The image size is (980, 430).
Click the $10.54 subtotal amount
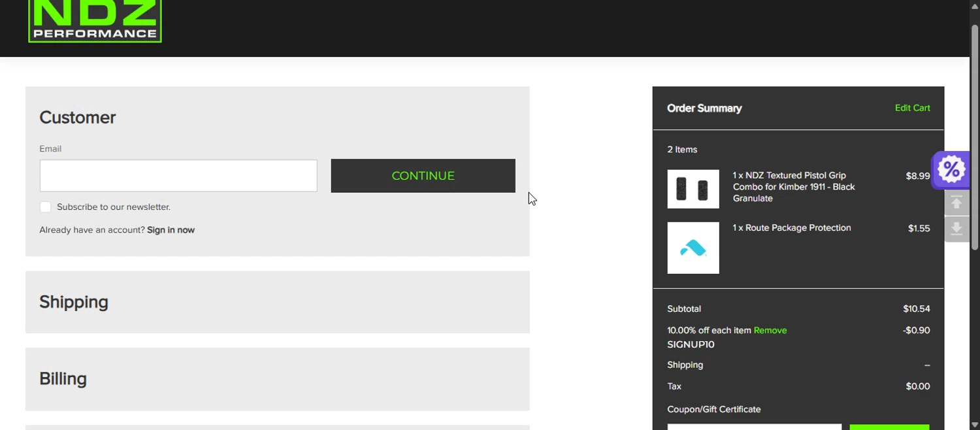(917, 309)
